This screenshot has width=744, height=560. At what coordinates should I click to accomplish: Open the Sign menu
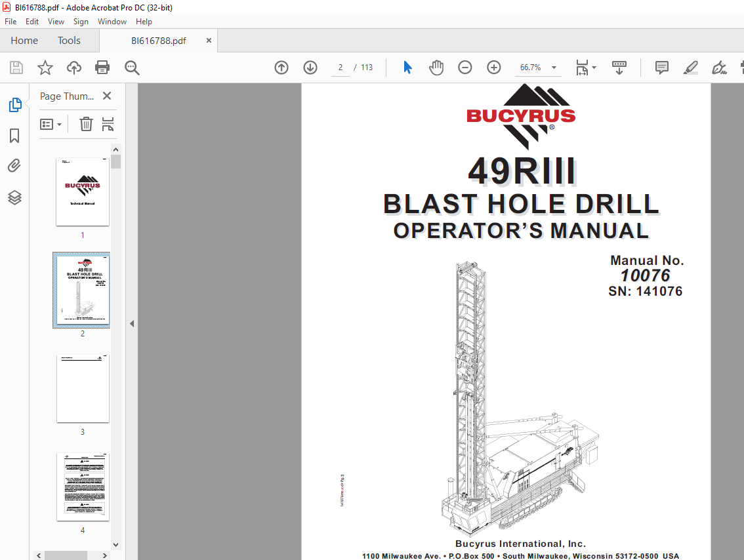point(81,22)
